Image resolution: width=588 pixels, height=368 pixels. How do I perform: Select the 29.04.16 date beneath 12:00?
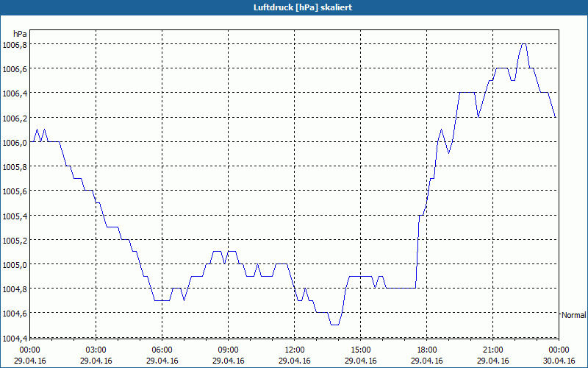point(295,361)
